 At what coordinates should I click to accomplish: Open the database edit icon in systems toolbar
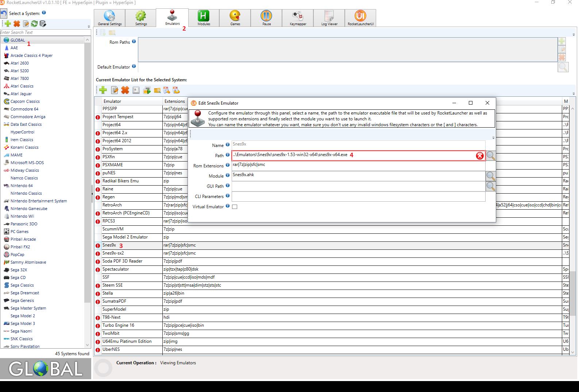(43, 24)
